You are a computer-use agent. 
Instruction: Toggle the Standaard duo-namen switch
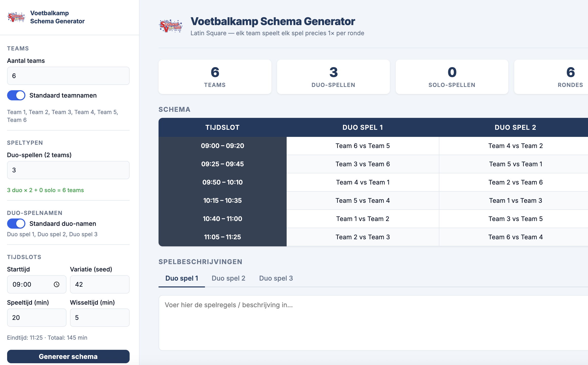pyautogui.click(x=16, y=224)
